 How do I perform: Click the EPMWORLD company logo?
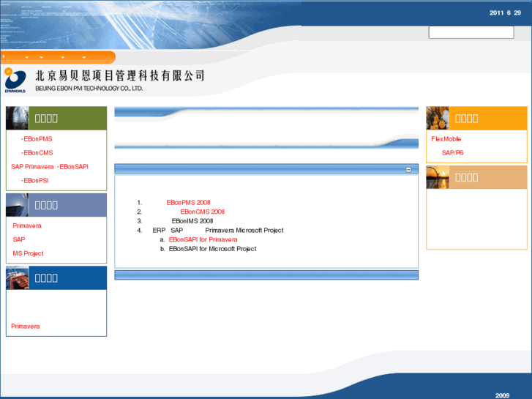tap(15, 80)
